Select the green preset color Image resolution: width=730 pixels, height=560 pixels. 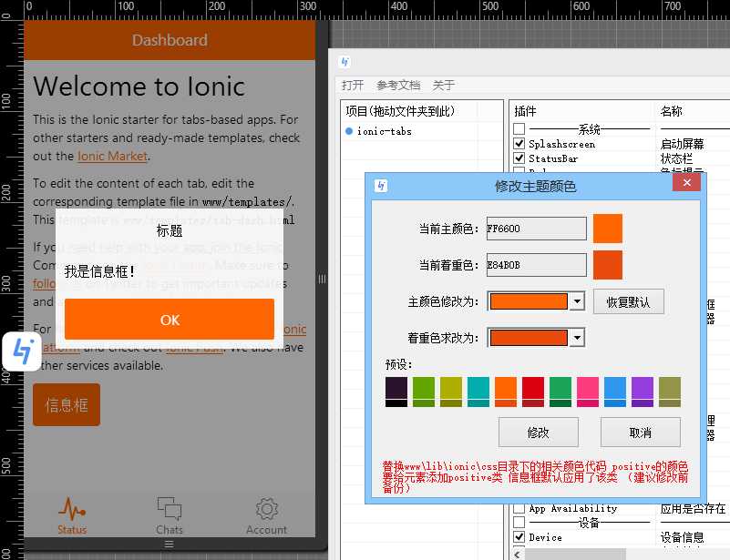(424, 392)
